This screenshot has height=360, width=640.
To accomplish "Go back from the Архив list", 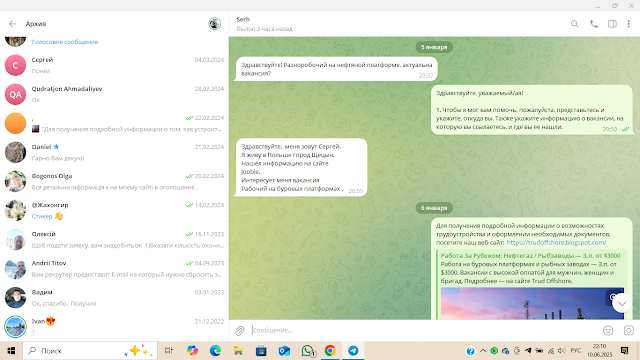I will 12,24.
